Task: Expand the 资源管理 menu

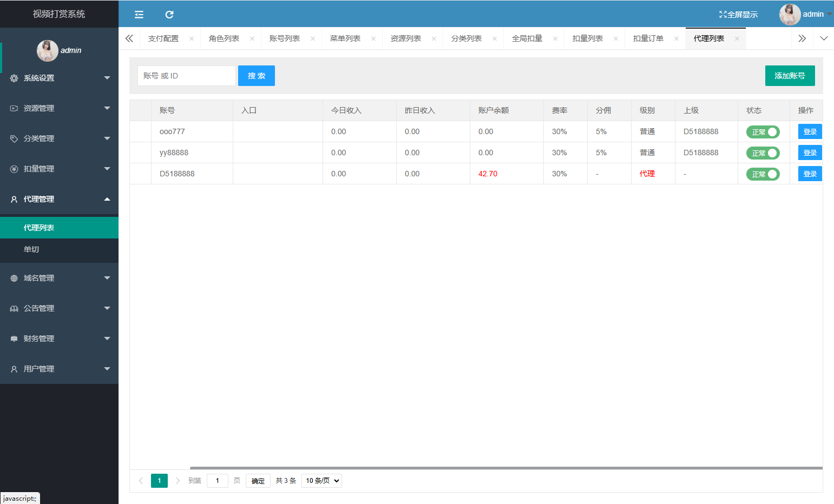Action: click(x=59, y=109)
